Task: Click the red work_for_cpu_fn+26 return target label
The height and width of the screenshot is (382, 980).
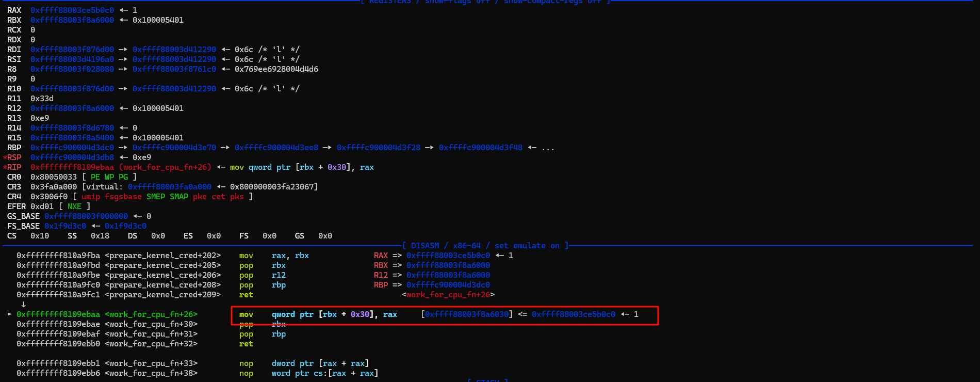Action: (448, 295)
